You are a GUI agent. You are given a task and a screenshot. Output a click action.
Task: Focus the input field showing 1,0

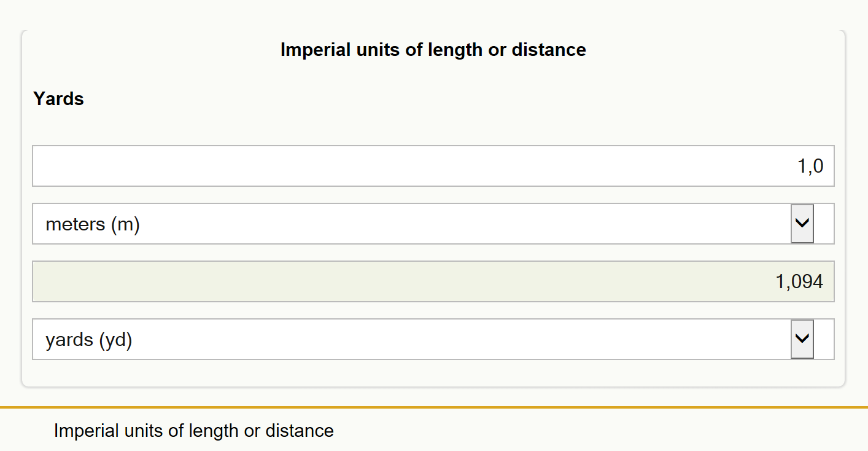pyautogui.click(x=433, y=166)
